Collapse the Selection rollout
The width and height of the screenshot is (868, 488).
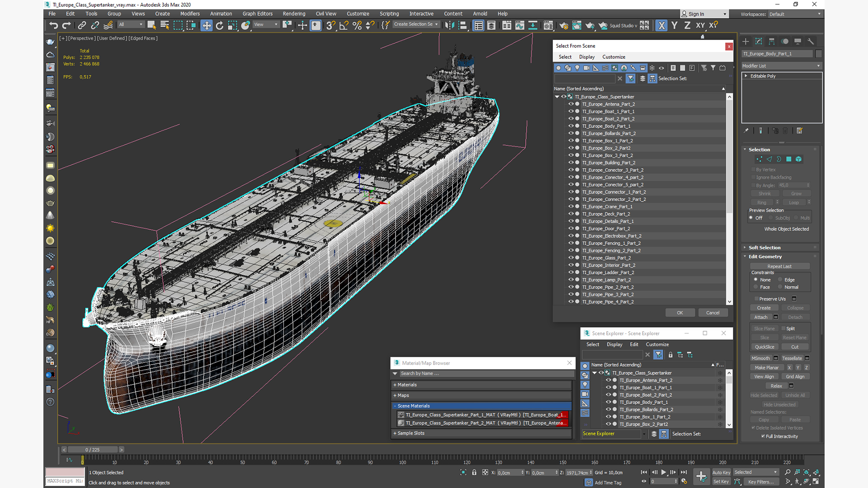click(759, 150)
